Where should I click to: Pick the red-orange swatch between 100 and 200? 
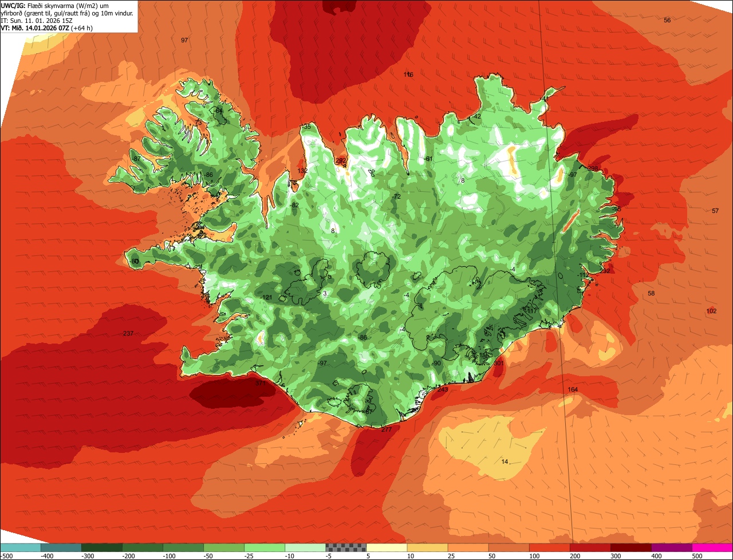(x=549, y=547)
